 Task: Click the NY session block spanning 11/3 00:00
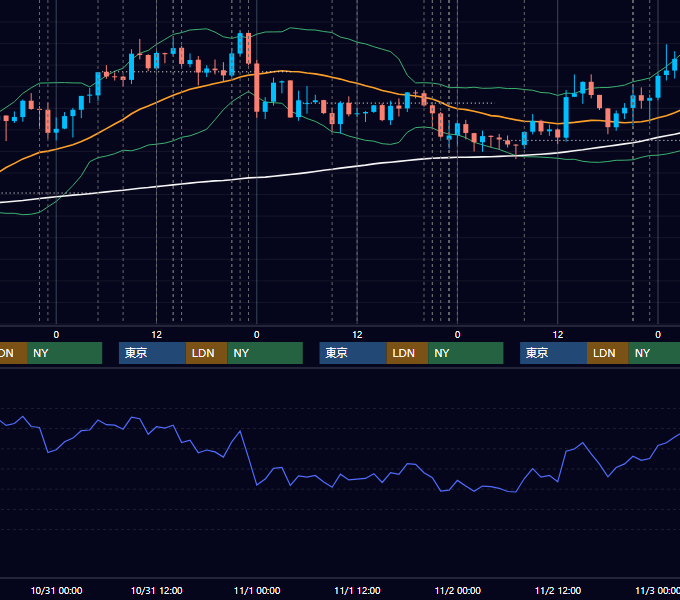(654, 353)
